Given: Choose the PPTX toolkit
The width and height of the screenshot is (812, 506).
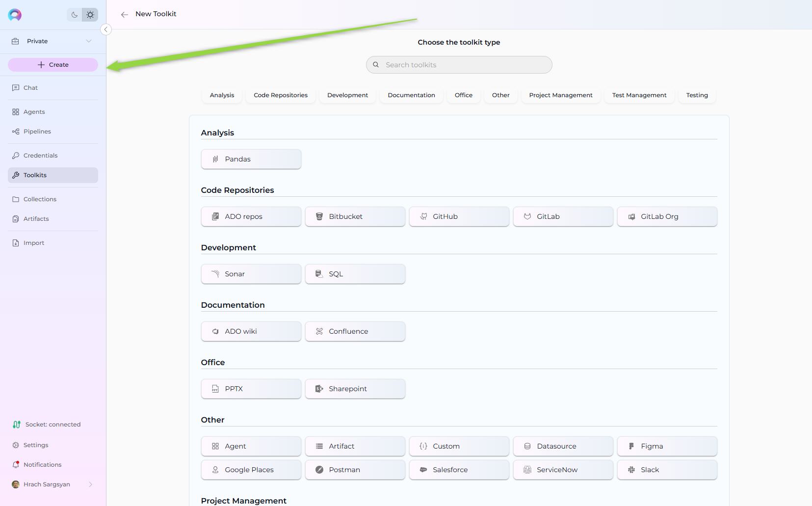Looking at the screenshot, I should [251, 389].
